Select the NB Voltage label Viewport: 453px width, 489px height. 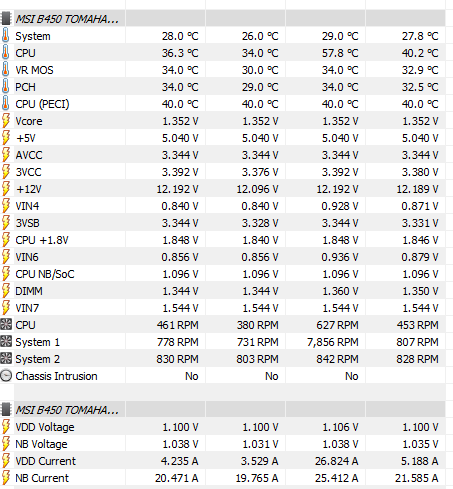(x=41, y=444)
